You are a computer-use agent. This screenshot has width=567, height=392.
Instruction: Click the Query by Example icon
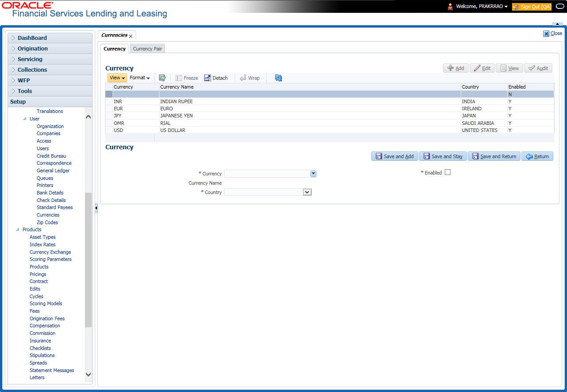point(162,78)
